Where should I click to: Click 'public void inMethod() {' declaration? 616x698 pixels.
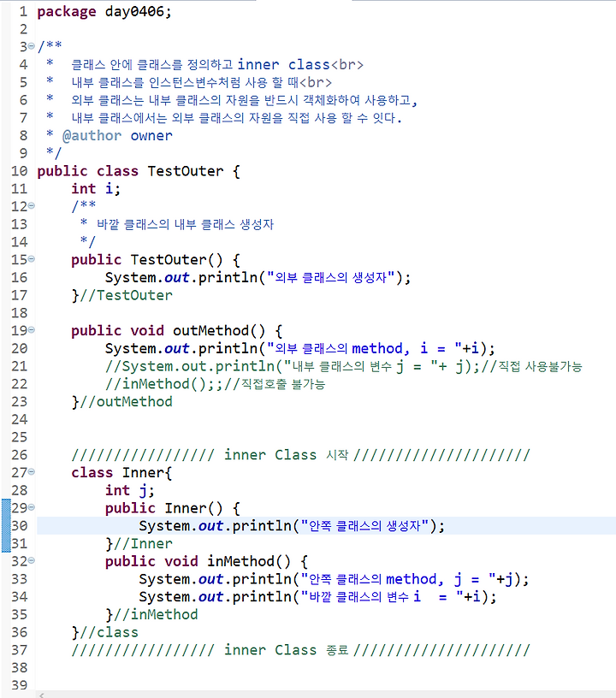206,561
